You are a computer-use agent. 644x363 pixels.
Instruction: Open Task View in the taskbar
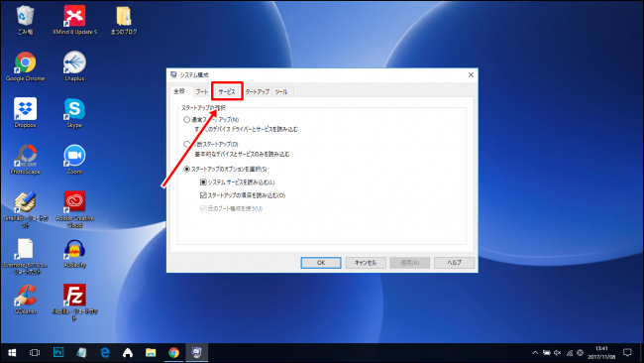(x=35, y=353)
